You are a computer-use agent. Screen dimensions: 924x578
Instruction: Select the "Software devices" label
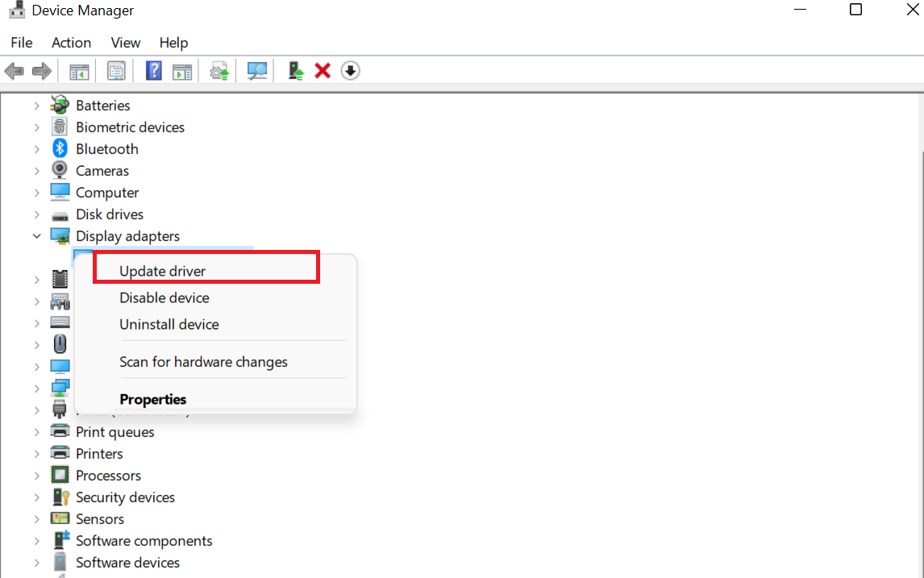127,563
